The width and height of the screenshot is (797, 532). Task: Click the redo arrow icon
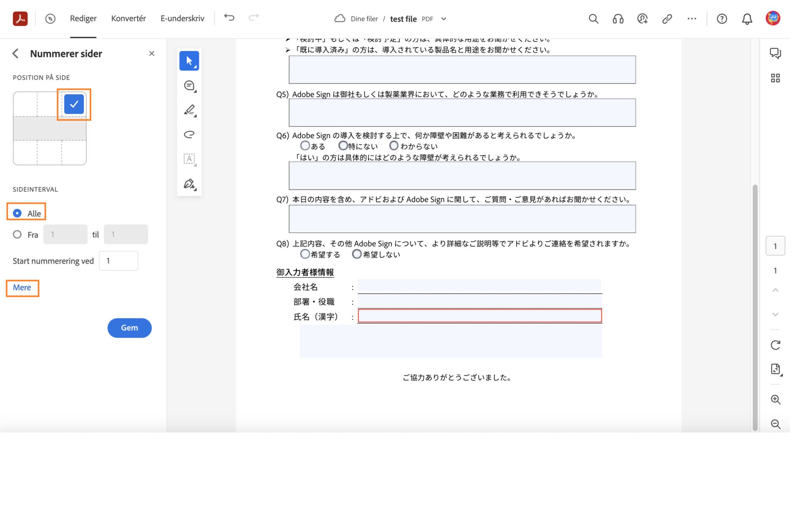click(254, 18)
